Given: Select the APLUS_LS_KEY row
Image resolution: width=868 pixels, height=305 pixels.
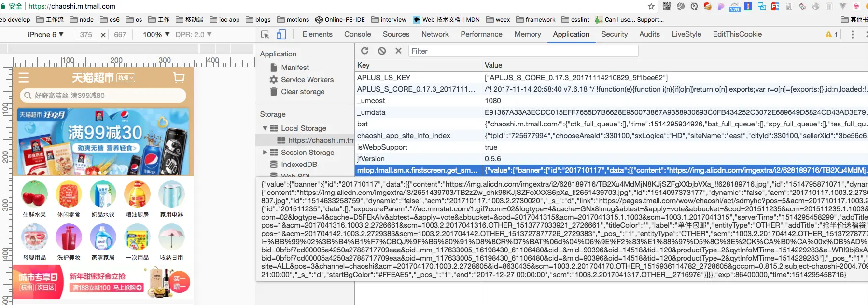Looking at the screenshot, I should [611, 78].
